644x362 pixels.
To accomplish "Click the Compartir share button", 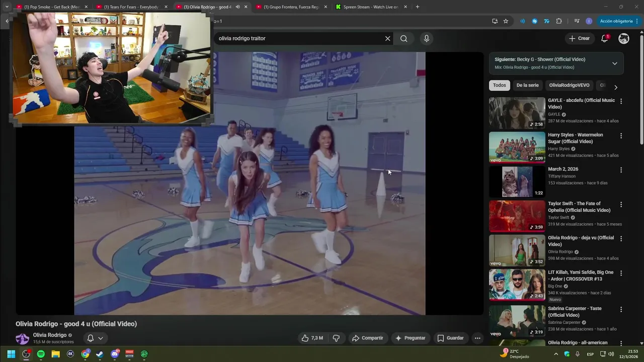I will point(368,338).
